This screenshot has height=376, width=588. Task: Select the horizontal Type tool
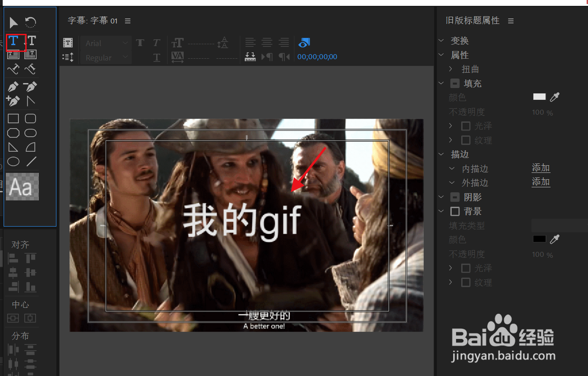[14, 41]
